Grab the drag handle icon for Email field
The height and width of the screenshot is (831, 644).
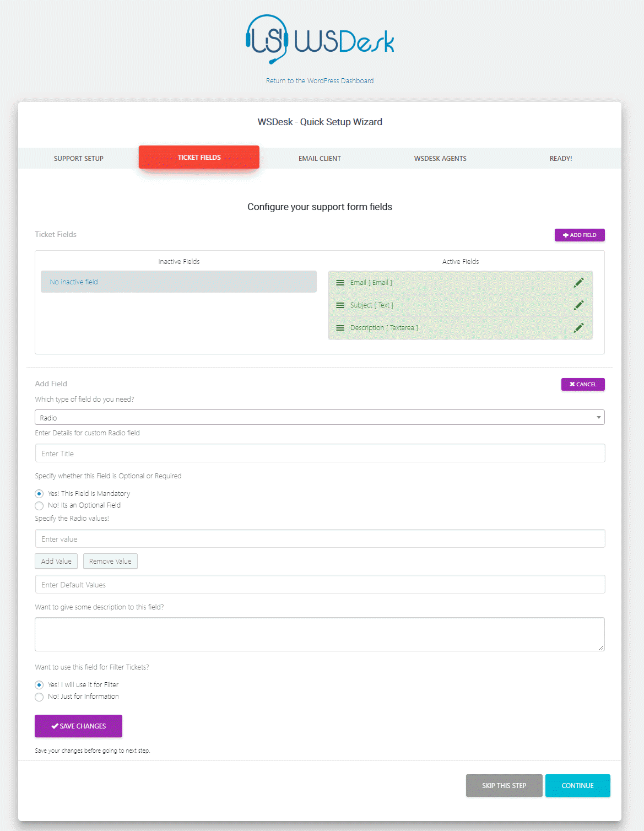(340, 283)
